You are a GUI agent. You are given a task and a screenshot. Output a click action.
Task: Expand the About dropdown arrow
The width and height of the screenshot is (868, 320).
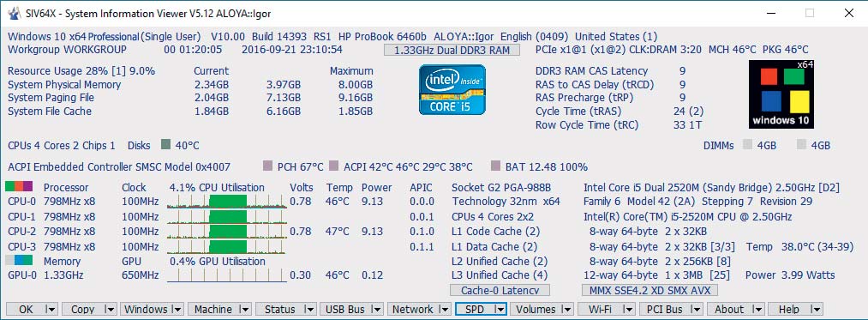[757, 310]
